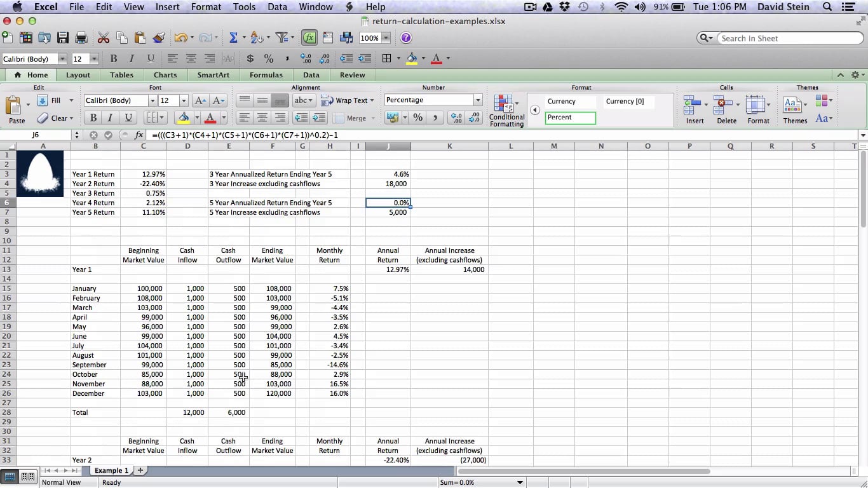Switch to the Formulas ribbon tab
868x488 pixels.
(x=266, y=75)
